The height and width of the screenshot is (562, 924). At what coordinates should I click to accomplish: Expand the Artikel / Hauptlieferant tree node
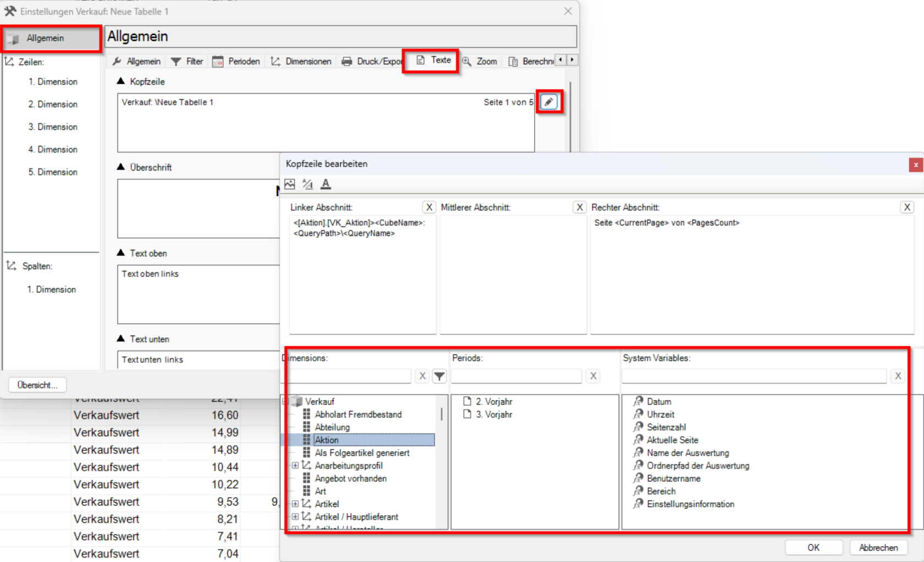pyautogui.click(x=295, y=516)
